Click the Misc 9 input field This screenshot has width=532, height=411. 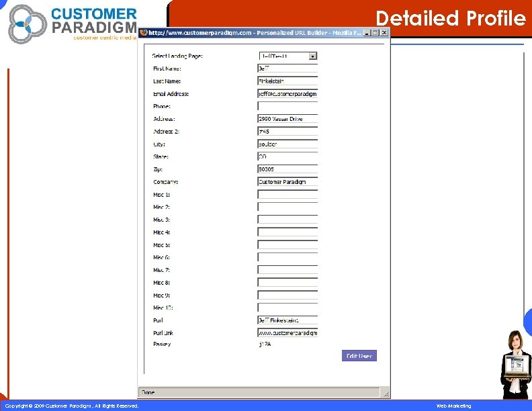(x=287, y=295)
